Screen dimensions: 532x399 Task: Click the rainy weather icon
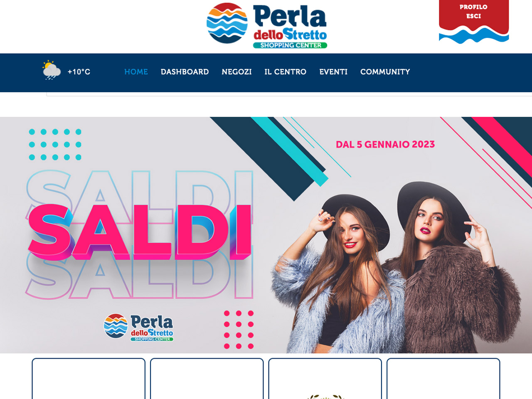52,70
